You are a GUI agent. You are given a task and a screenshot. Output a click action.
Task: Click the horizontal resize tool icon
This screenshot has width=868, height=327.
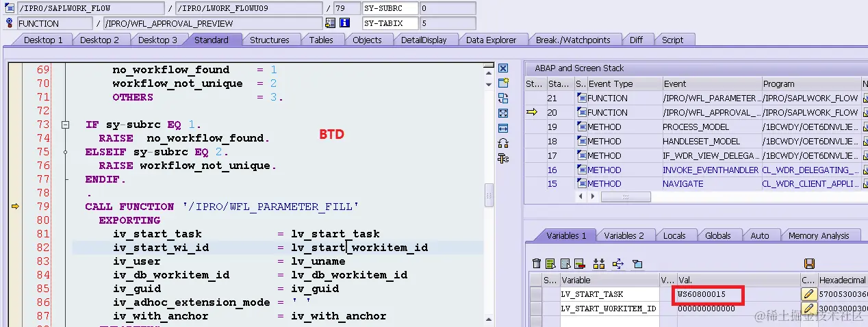[503, 129]
